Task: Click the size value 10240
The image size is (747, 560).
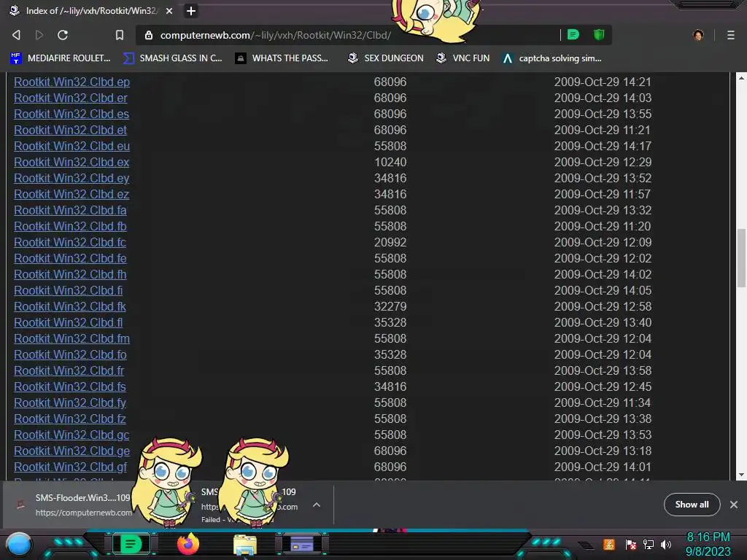Action: pos(390,163)
